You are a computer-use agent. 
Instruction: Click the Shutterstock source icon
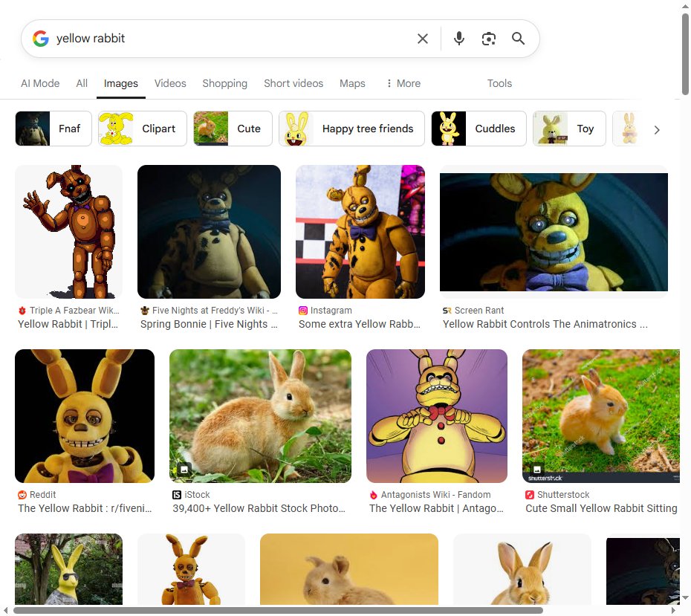tap(530, 495)
